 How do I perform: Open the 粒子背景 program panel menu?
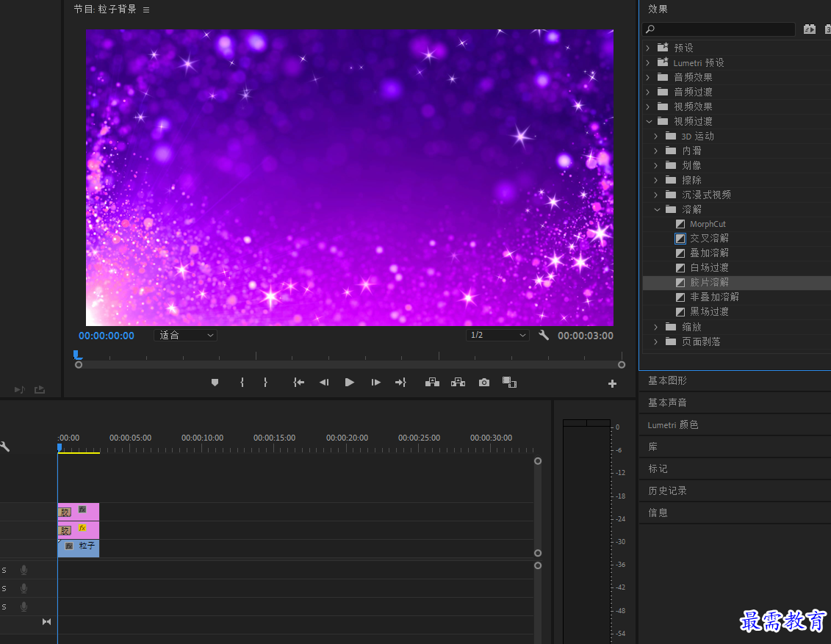pos(146,10)
